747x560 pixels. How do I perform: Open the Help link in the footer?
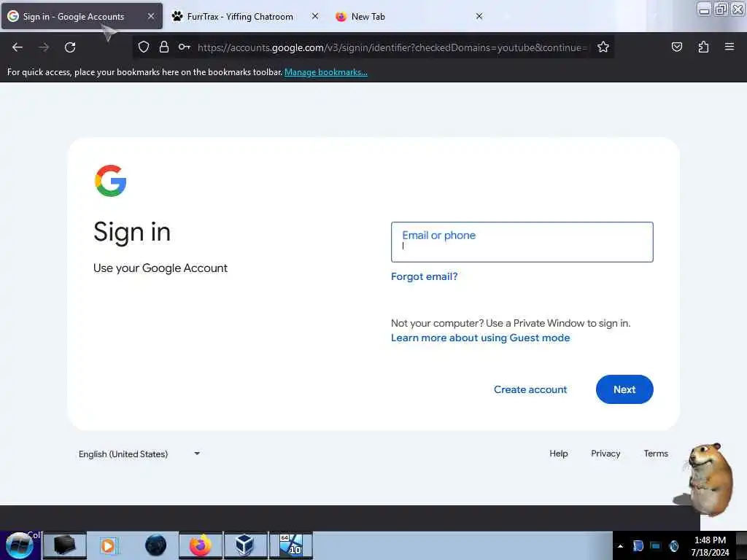[558, 454]
